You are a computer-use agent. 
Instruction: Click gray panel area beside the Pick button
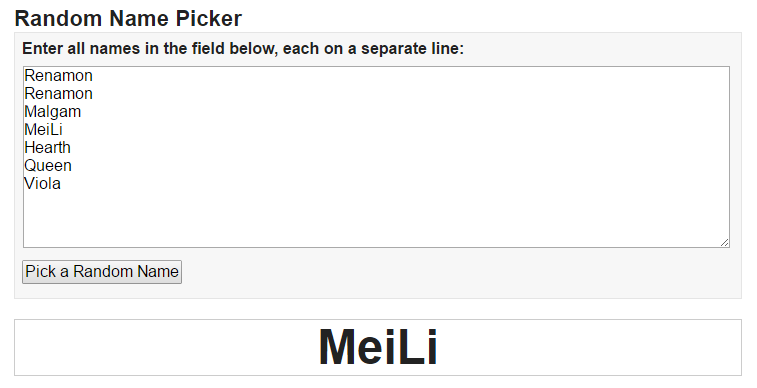461,272
